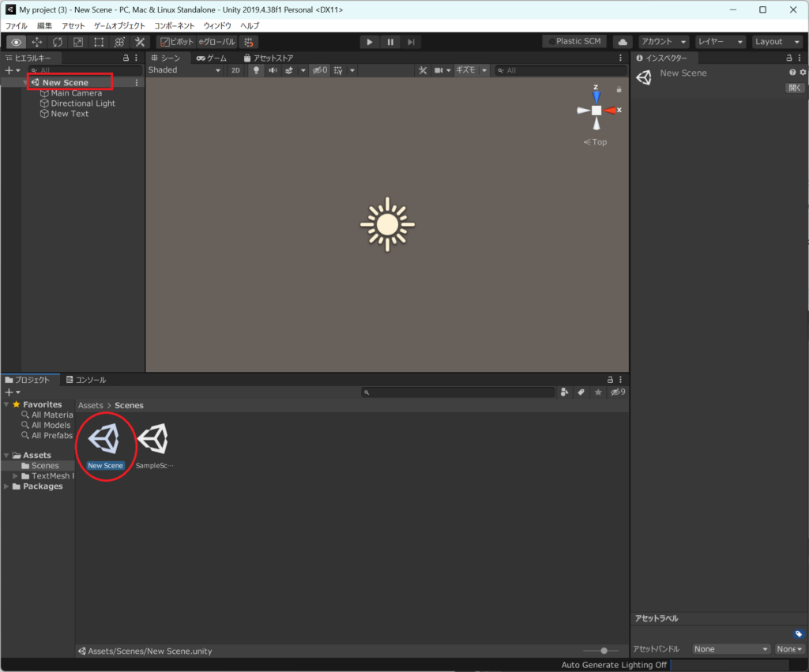Toggle hidden objects visibility in scene

[x=320, y=70]
